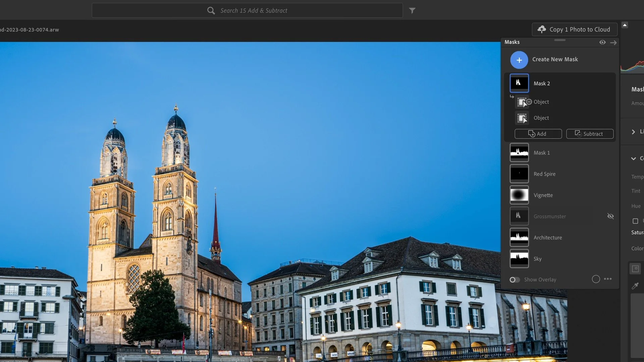
Task: Click the filter funnel icon beside search
Action: (412, 10)
